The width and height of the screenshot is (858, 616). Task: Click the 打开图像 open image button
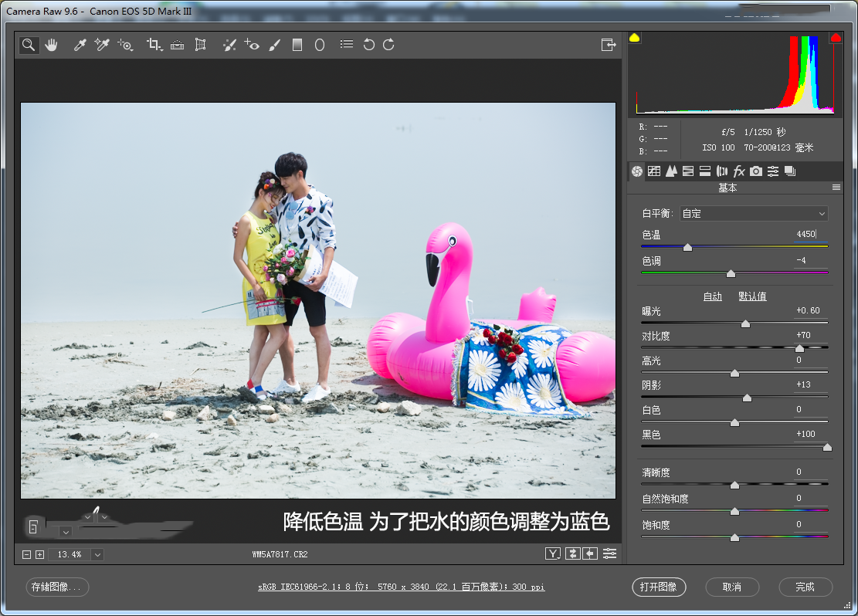pos(659,587)
